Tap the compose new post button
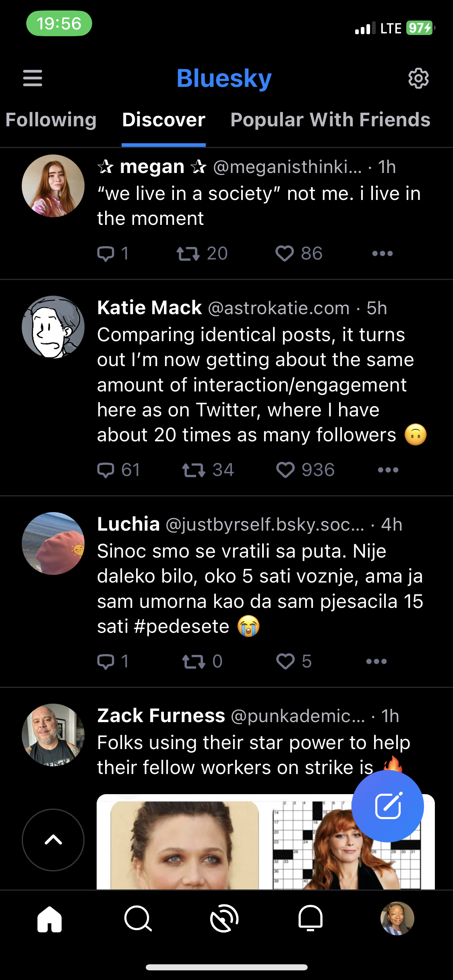453x980 pixels. click(x=388, y=806)
